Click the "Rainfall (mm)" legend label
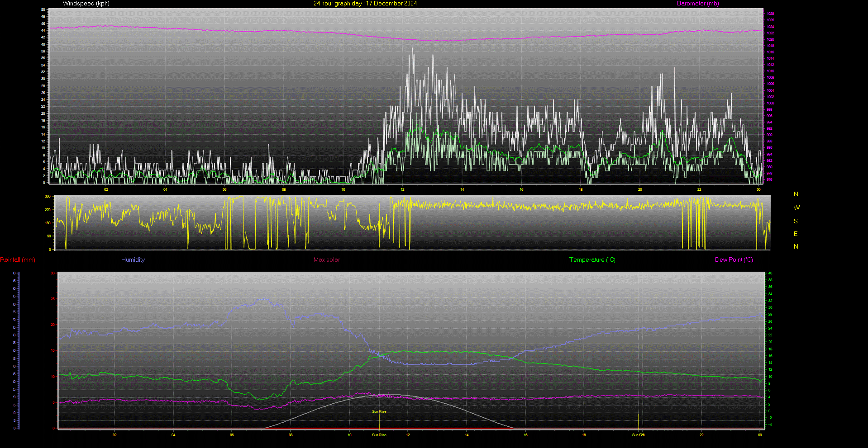 coord(18,260)
